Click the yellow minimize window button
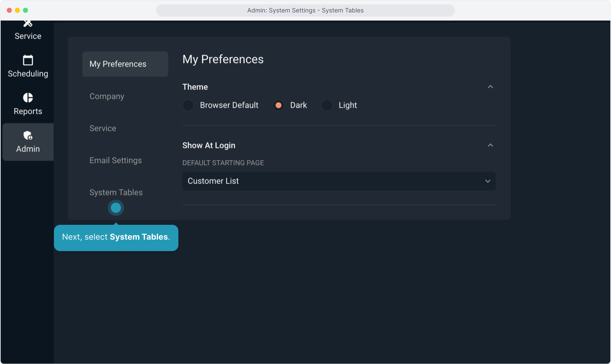The image size is (611, 364). 17,10
